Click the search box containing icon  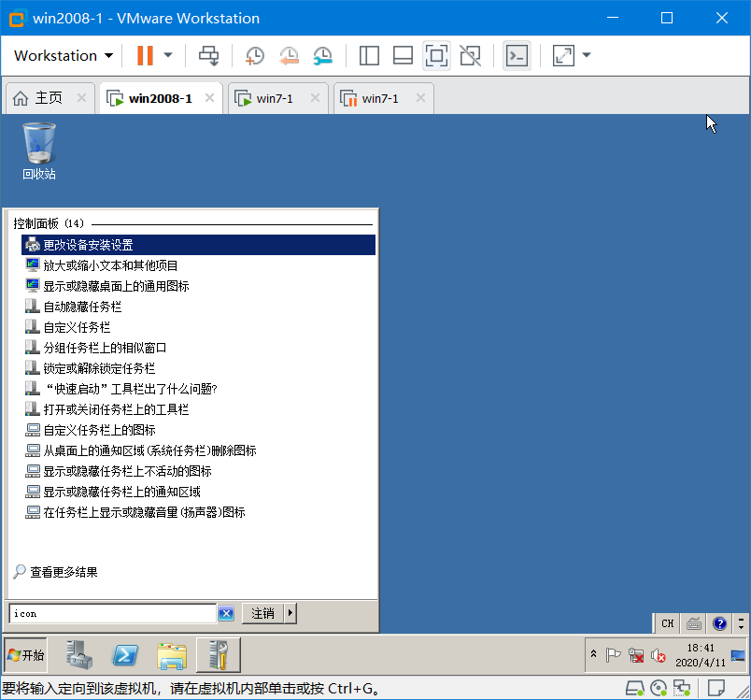112,613
